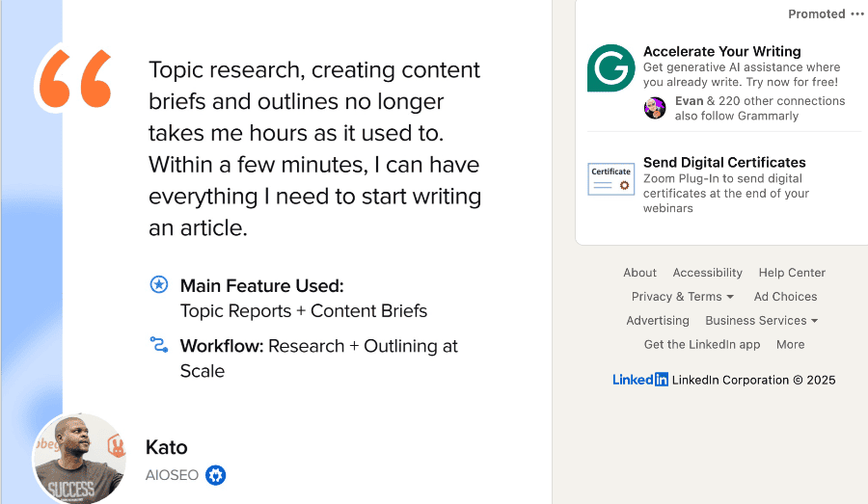Click the Kato name text
The height and width of the screenshot is (504, 868).
[166, 447]
